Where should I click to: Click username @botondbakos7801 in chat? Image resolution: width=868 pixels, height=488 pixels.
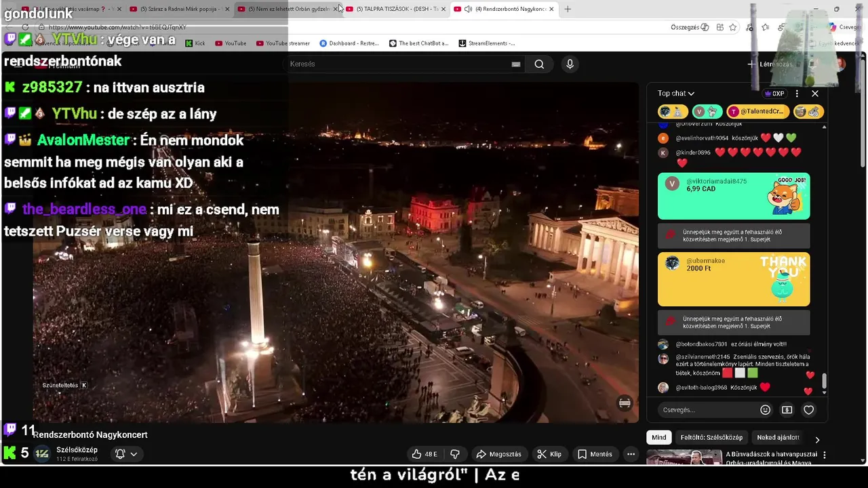pos(701,344)
